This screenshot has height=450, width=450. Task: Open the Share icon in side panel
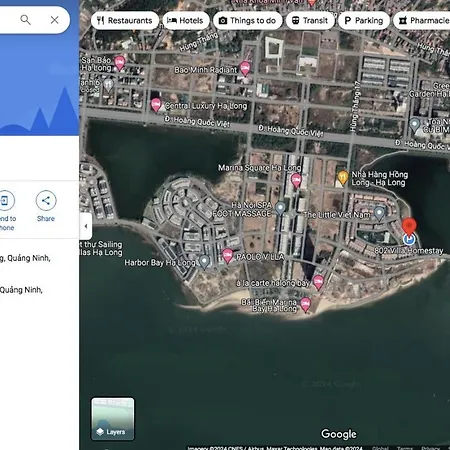pyautogui.click(x=46, y=200)
